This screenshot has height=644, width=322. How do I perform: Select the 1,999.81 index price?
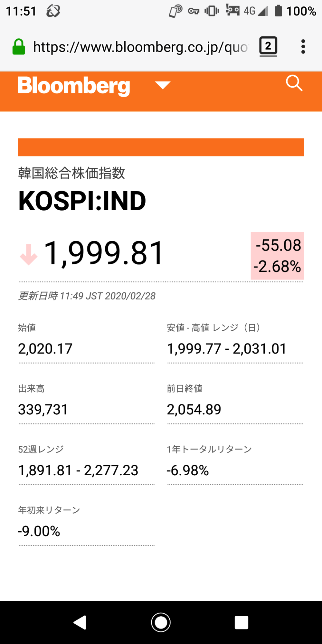click(104, 253)
